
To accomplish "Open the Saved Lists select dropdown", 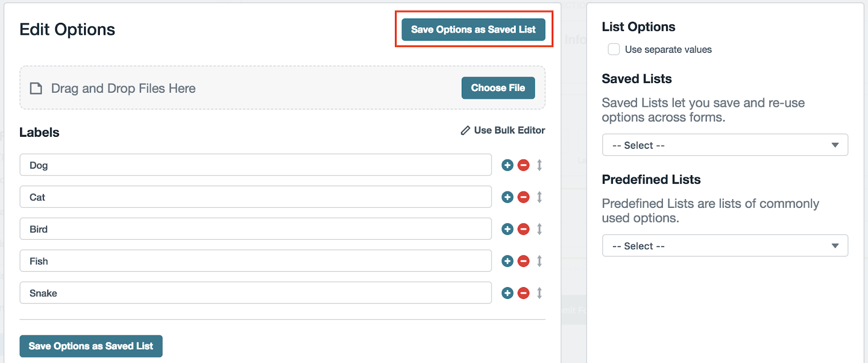I will [x=724, y=145].
